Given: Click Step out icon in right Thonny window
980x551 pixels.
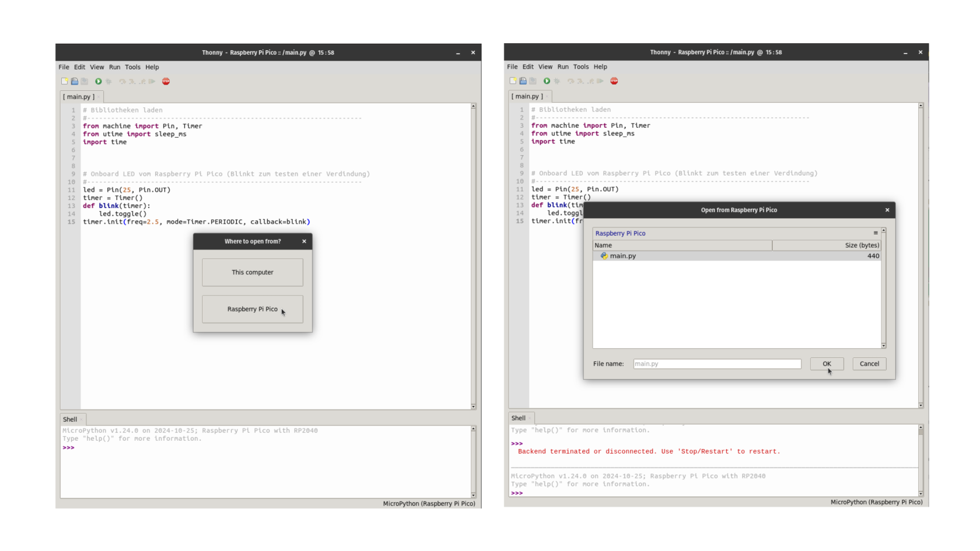Looking at the screenshot, I should point(590,81).
